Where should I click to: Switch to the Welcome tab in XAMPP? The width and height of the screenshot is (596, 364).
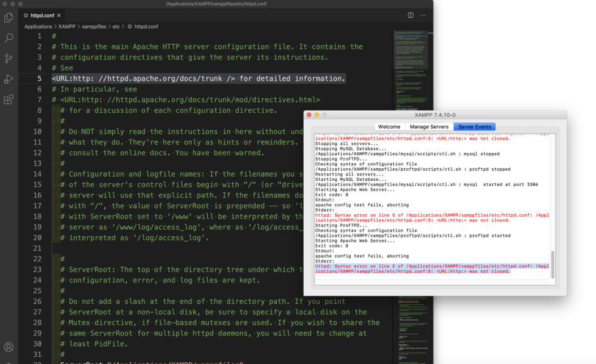389,127
